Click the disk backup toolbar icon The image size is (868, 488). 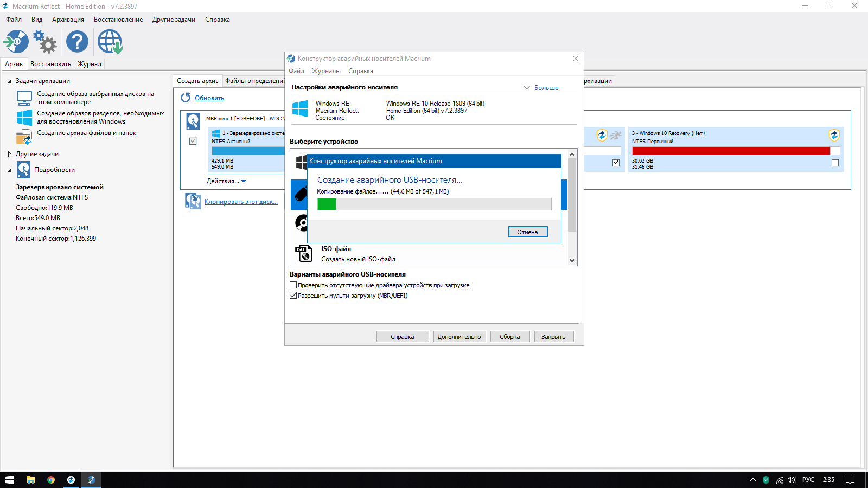(16, 42)
